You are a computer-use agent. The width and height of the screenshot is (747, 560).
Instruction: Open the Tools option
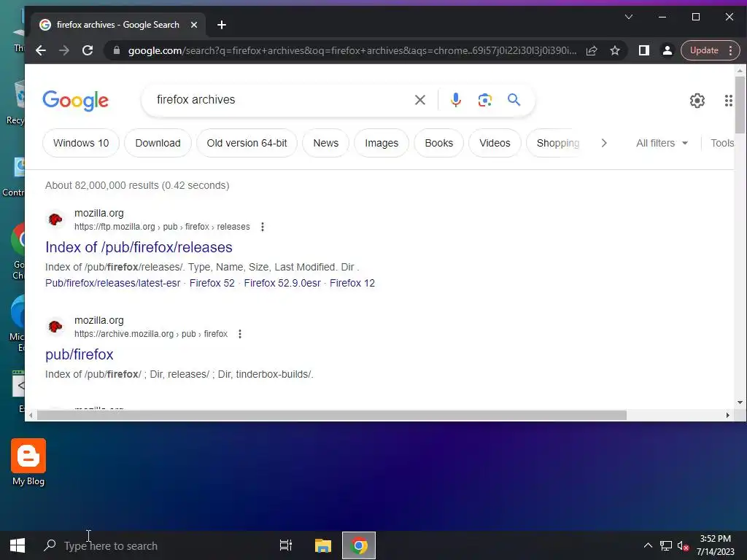point(721,143)
